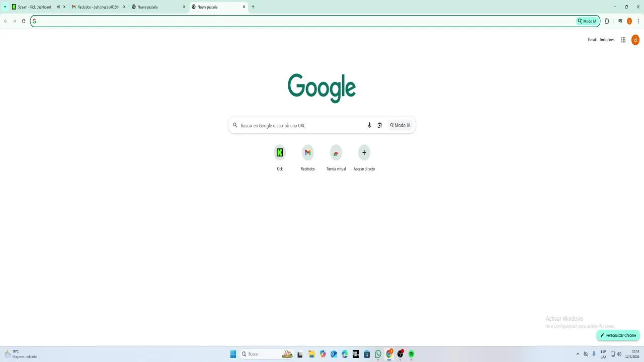Select the active Nueva pestaña tab
The image size is (644, 362).
coord(218,7)
